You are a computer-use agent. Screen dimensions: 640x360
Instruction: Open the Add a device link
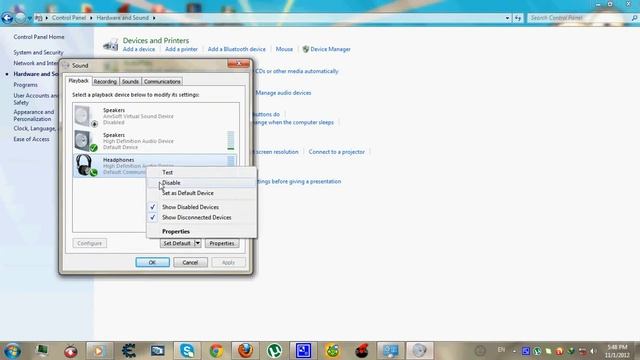pyautogui.click(x=139, y=49)
